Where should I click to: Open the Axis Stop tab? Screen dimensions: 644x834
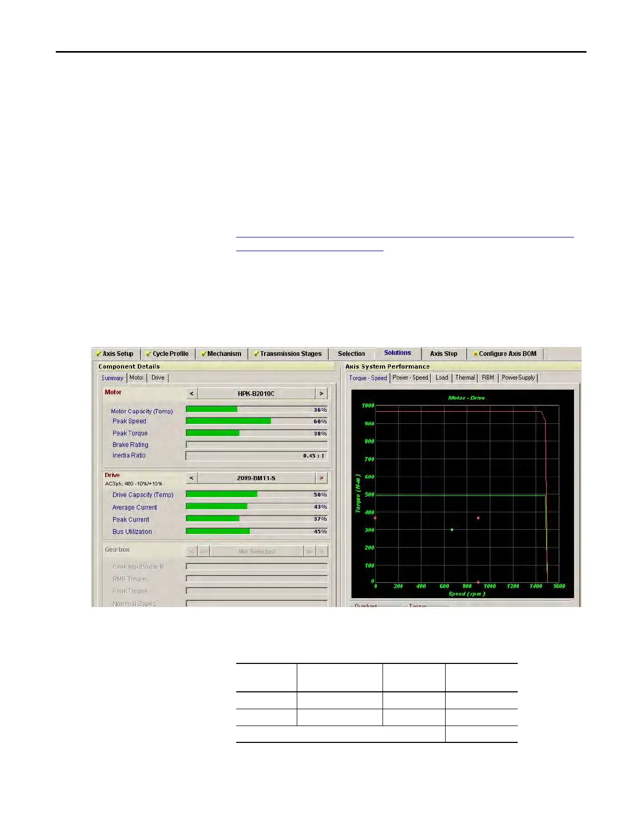(444, 354)
